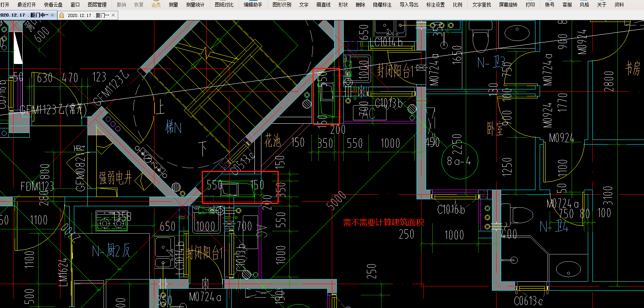Screen dimensions: 644x308
Task: Click the 打开 toolbar button
Action: (5, 5)
